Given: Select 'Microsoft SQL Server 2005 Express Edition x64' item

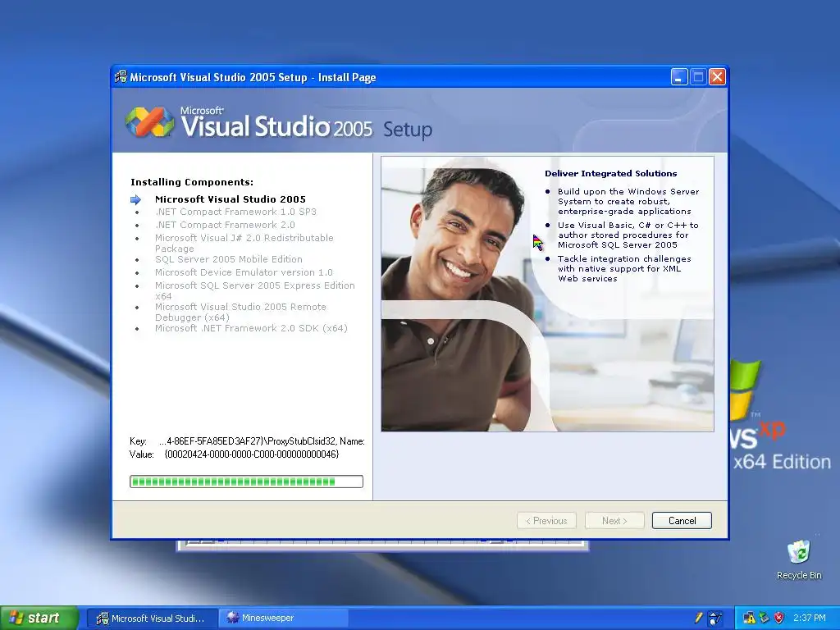Looking at the screenshot, I should [x=255, y=291].
